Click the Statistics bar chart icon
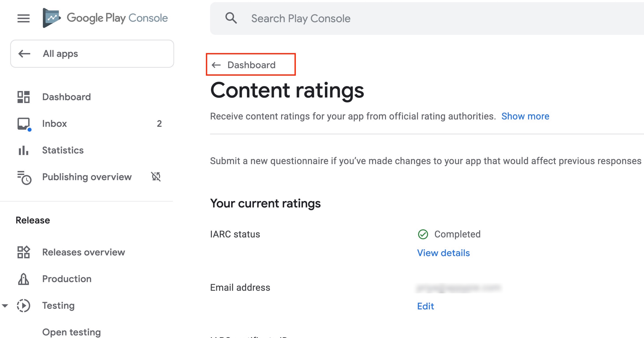Viewport: 644px width, 338px height. coord(24,150)
